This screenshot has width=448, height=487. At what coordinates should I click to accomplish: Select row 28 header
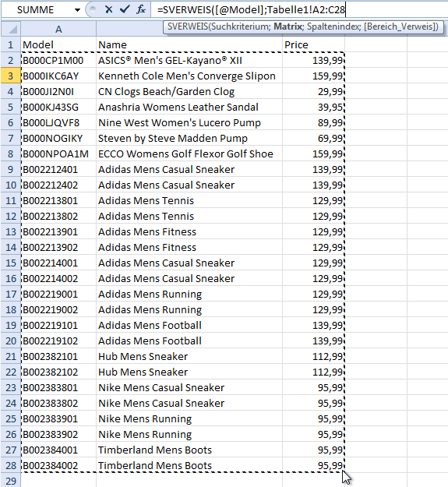(x=11, y=465)
